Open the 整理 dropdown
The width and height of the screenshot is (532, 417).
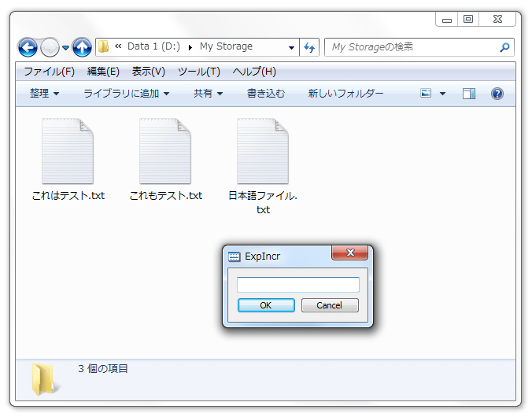tap(44, 94)
